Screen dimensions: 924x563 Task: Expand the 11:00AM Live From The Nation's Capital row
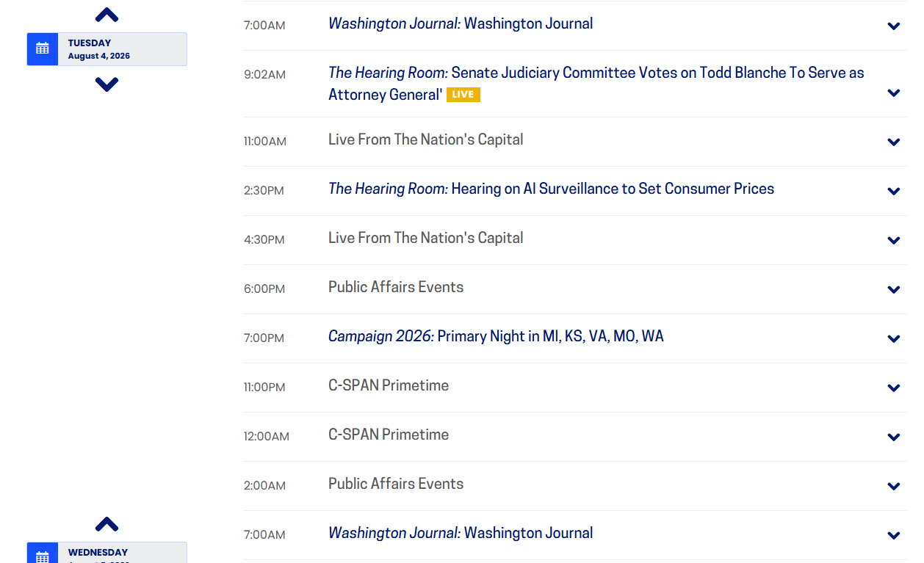(894, 142)
